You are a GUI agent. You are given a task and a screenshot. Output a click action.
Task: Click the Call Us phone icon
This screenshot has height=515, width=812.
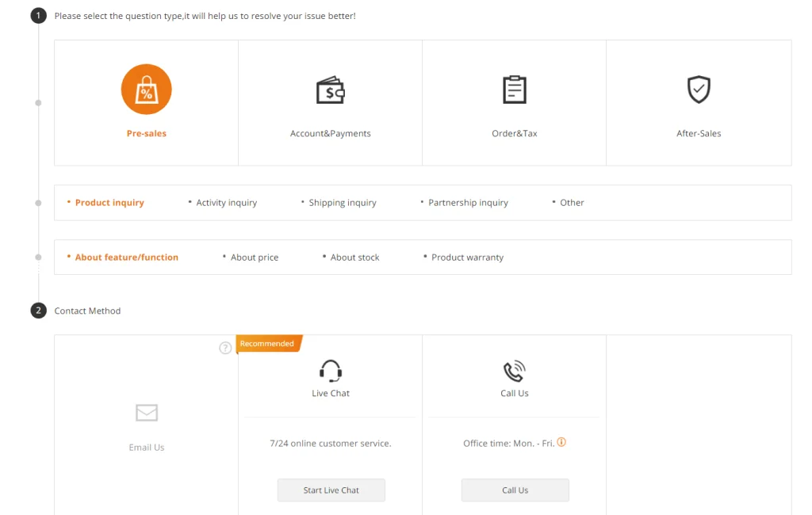(x=515, y=371)
